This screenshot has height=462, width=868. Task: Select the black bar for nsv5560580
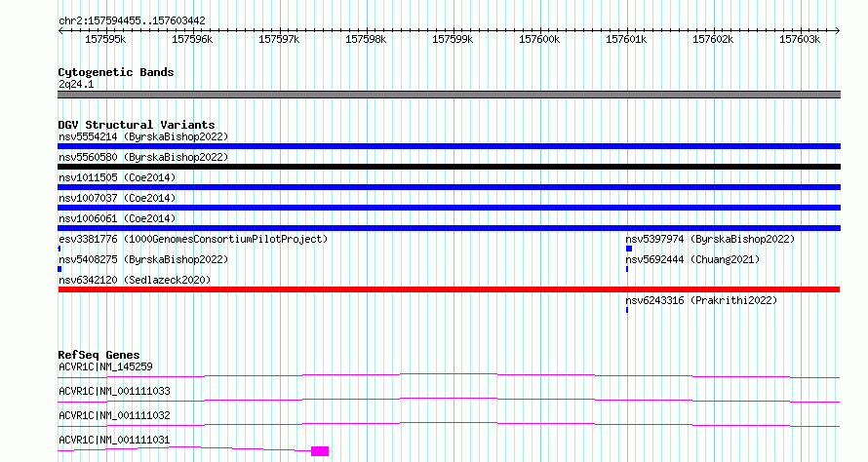click(449, 167)
